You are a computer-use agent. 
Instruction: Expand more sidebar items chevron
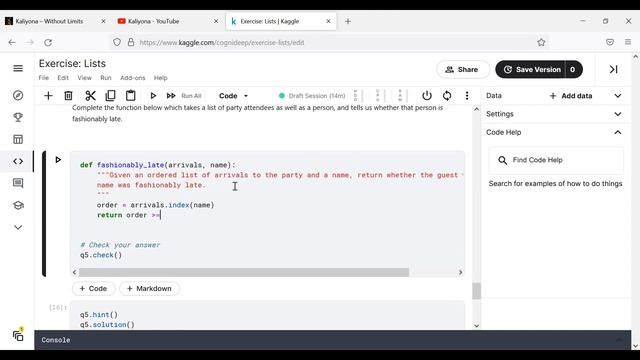18,227
